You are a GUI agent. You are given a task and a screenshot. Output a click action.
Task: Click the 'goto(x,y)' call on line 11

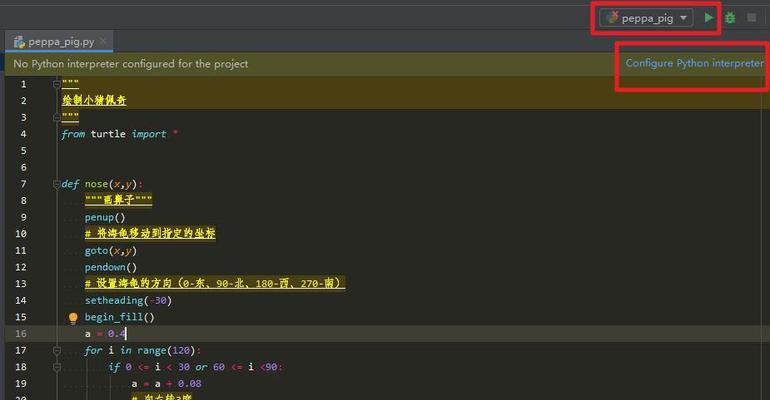click(x=110, y=250)
